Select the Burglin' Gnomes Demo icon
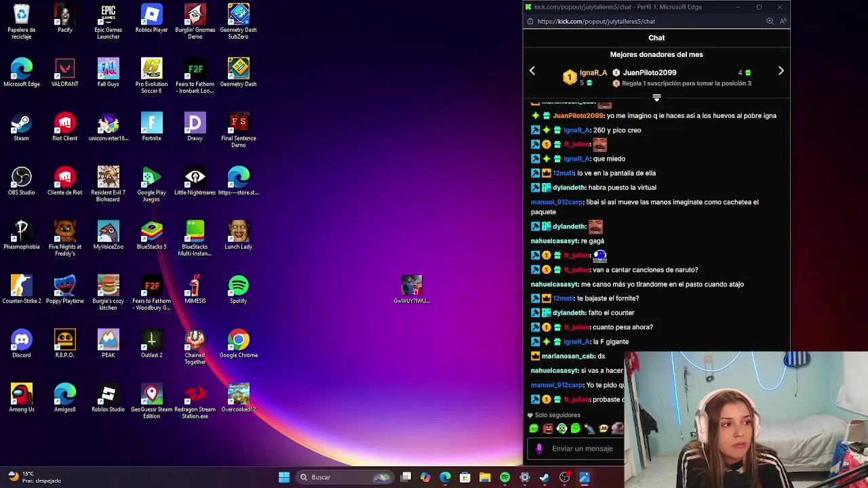This screenshot has width=868, height=488. point(195,21)
